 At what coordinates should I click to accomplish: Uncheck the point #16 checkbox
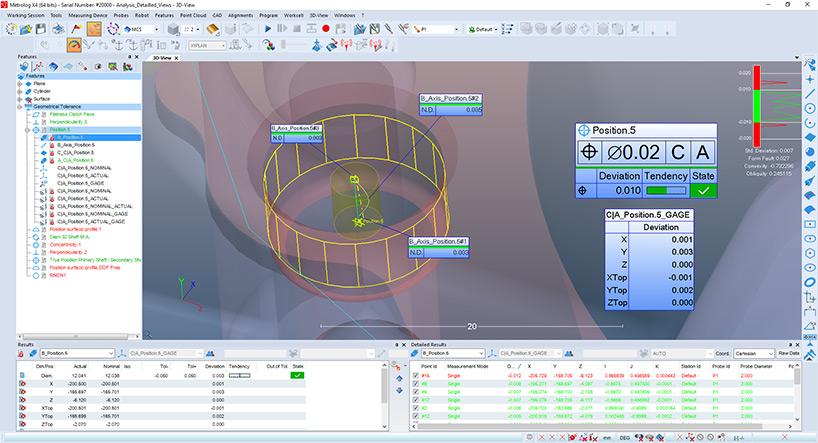tap(417, 375)
